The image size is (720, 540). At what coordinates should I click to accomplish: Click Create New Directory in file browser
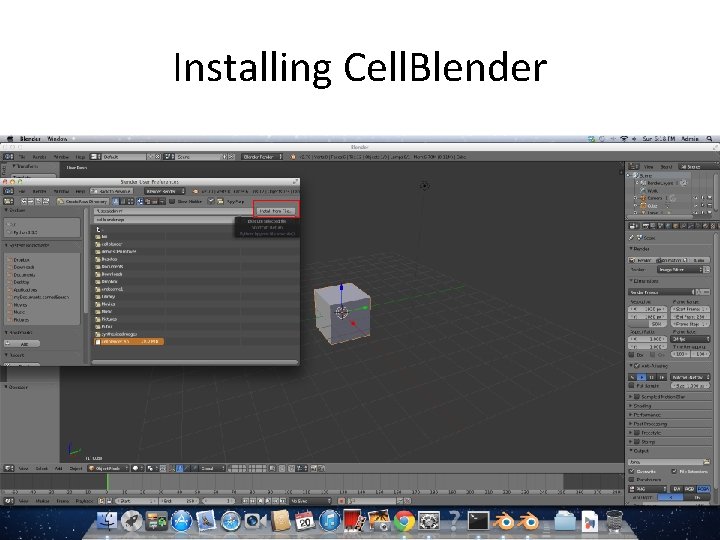click(83, 201)
